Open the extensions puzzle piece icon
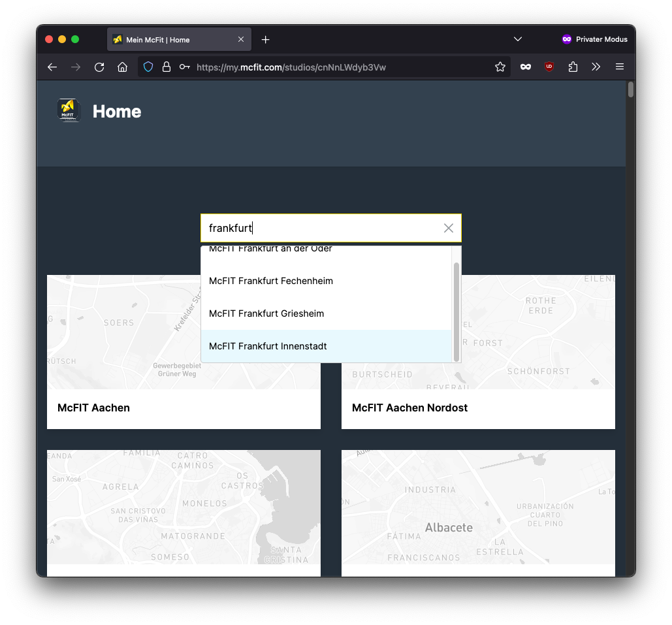This screenshot has width=672, height=625. 573,67
